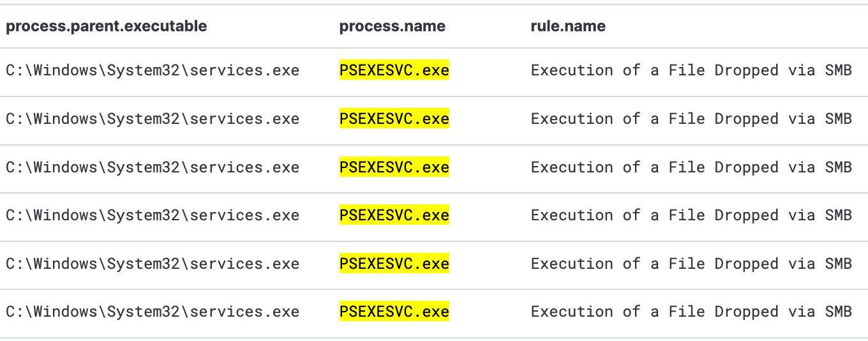Click the rule.name column header

pos(567,26)
